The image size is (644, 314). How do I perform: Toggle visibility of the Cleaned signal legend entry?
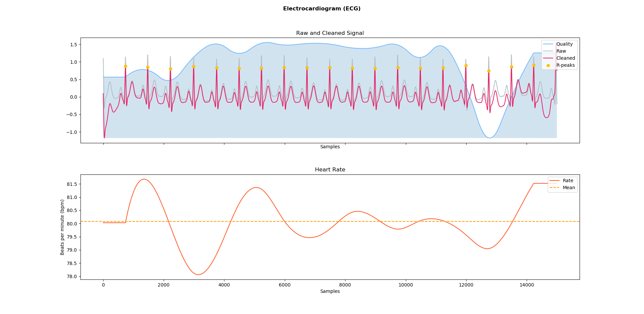pyautogui.click(x=566, y=58)
